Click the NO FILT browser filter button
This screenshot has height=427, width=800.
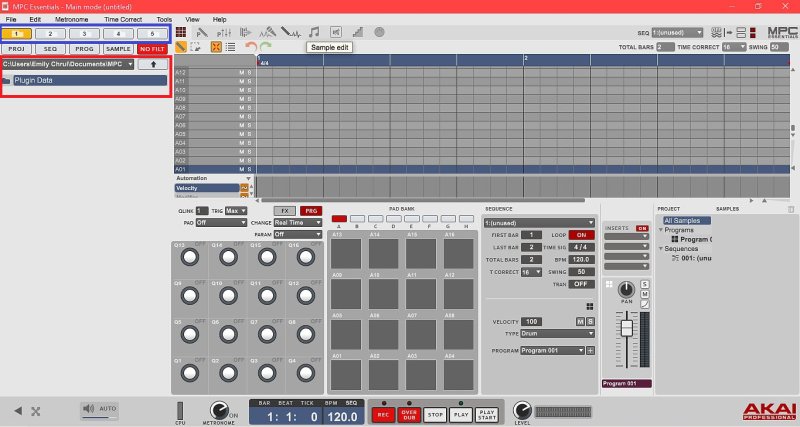click(152, 48)
